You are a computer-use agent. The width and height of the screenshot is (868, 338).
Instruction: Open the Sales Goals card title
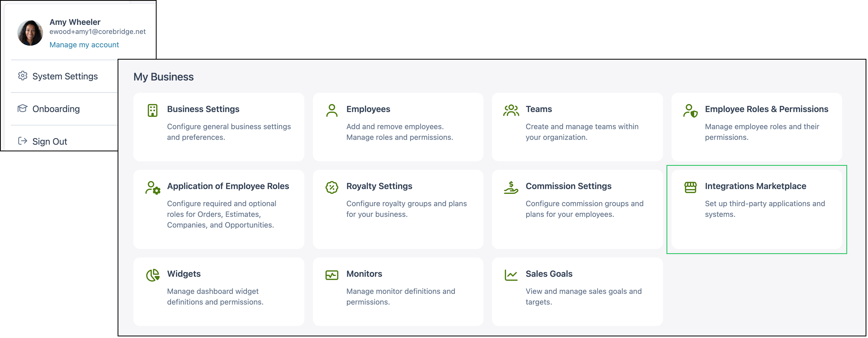pos(549,274)
